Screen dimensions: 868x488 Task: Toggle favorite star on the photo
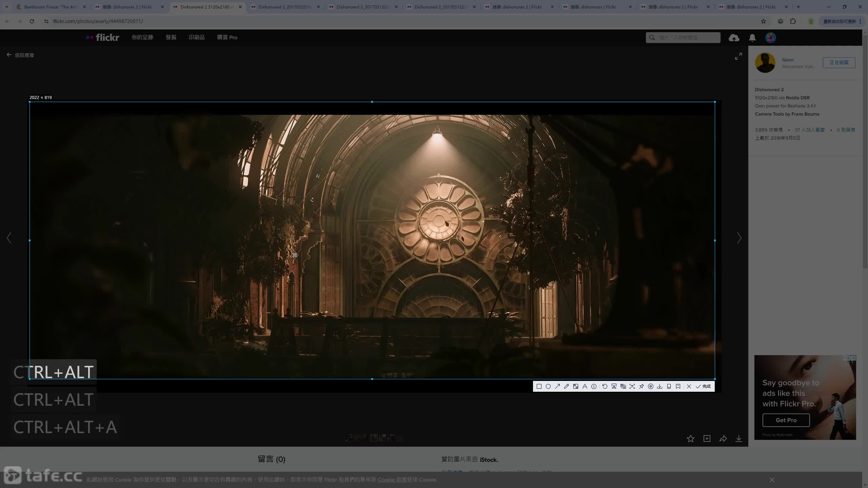(691, 439)
